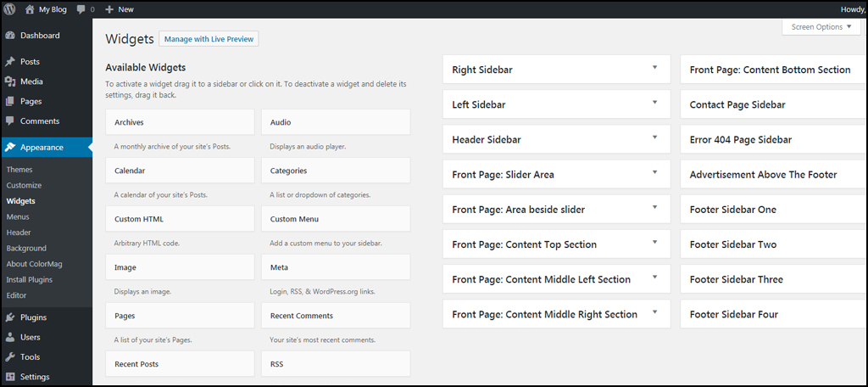Select the RSS widget

[x=336, y=364]
